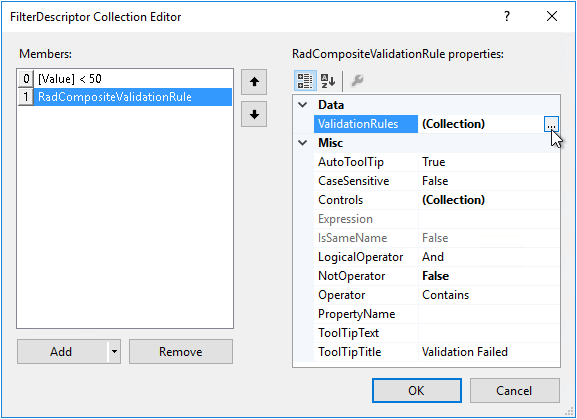Sort properties alphabetically

coord(328,81)
